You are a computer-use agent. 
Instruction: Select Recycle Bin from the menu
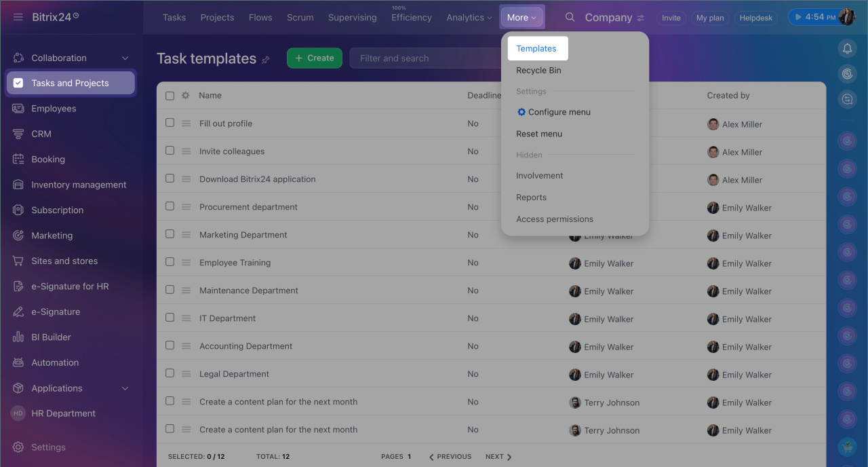(538, 70)
